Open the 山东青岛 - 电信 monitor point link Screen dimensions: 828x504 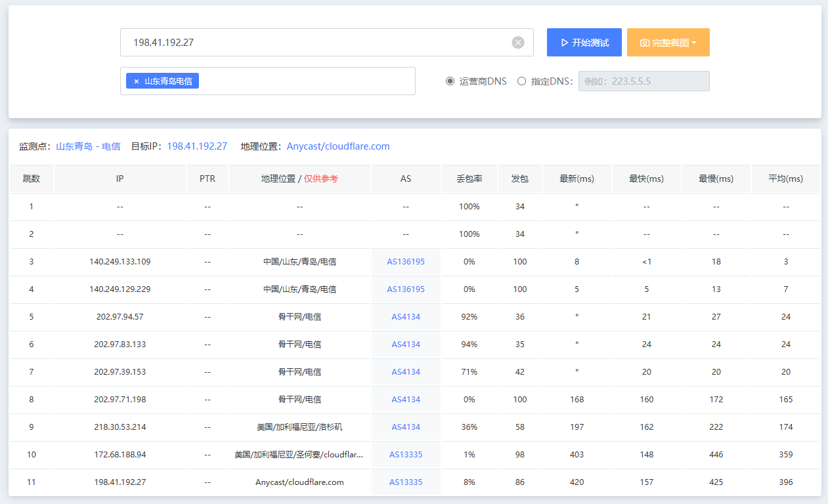(88, 146)
